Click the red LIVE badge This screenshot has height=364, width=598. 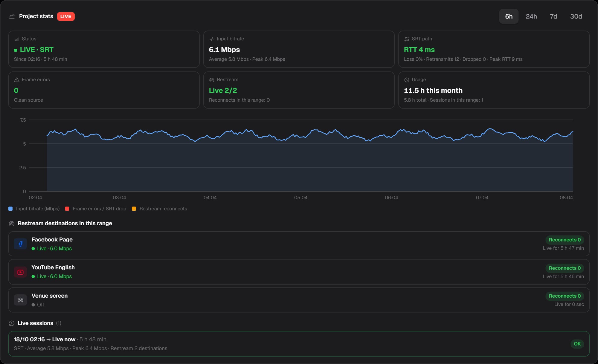pyautogui.click(x=66, y=16)
